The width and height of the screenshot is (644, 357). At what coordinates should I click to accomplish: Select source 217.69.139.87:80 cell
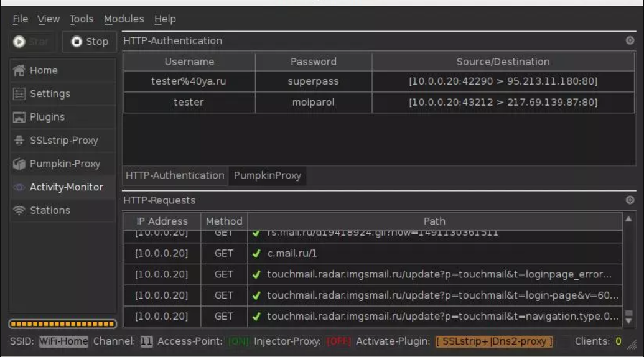503,102
